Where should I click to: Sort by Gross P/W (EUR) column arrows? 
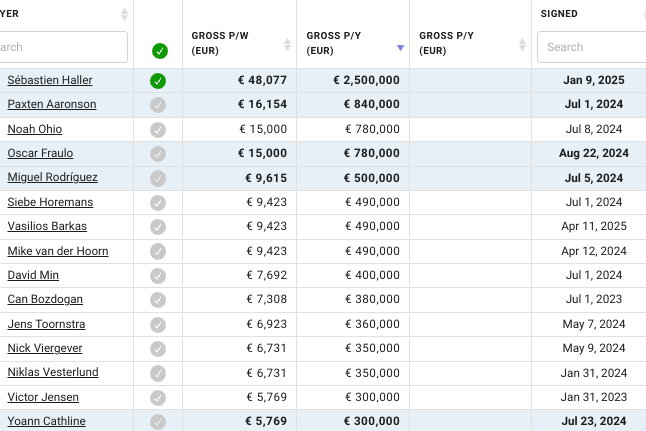tap(287, 44)
